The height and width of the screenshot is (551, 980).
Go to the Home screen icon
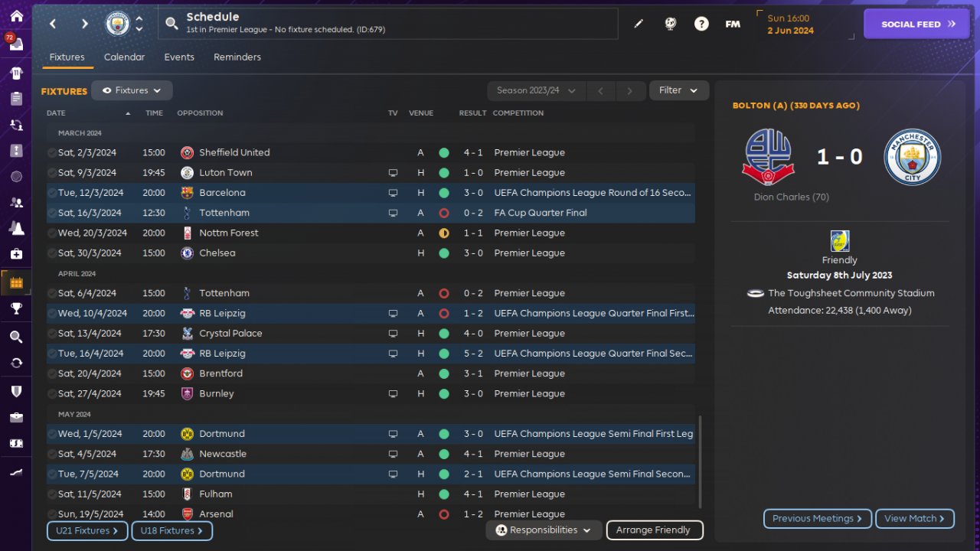[16, 16]
